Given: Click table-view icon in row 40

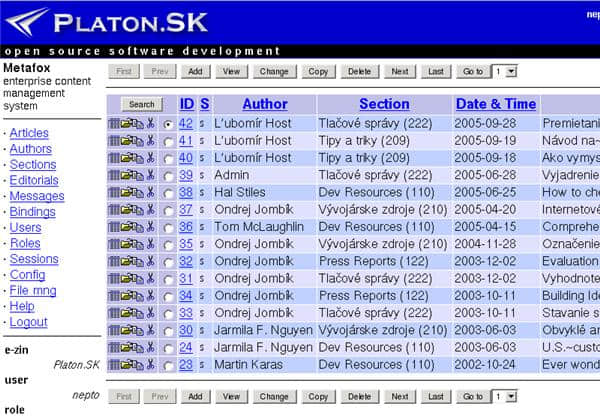Looking at the screenshot, I should [x=114, y=158].
